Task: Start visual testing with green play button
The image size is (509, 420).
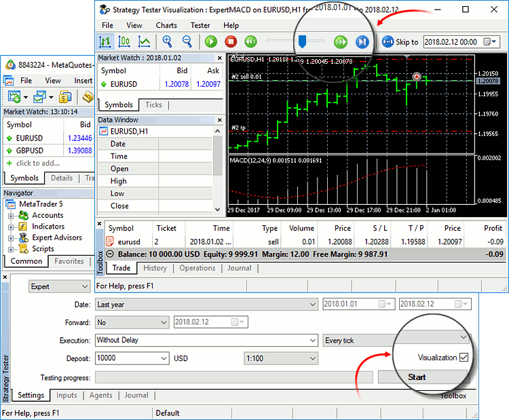Action: [x=211, y=42]
